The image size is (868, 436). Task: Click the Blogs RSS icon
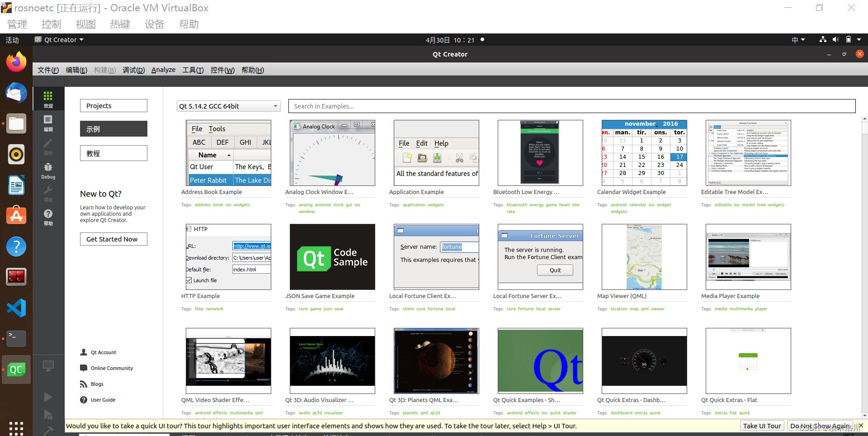[84, 384]
